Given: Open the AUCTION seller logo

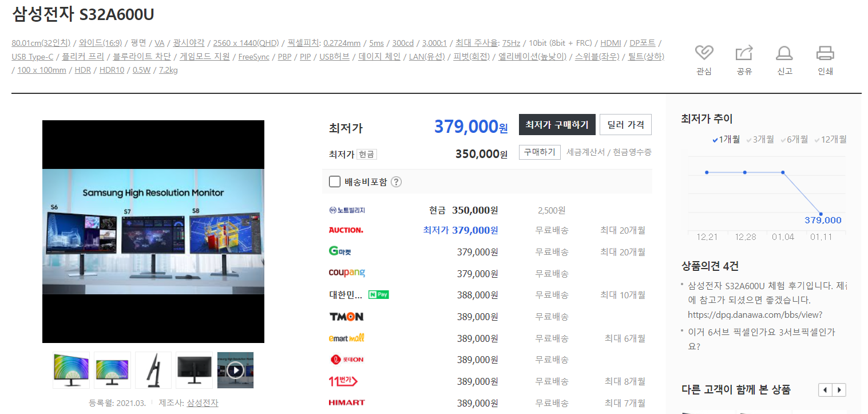Looking at the screenshot, I should coord(346,230).
